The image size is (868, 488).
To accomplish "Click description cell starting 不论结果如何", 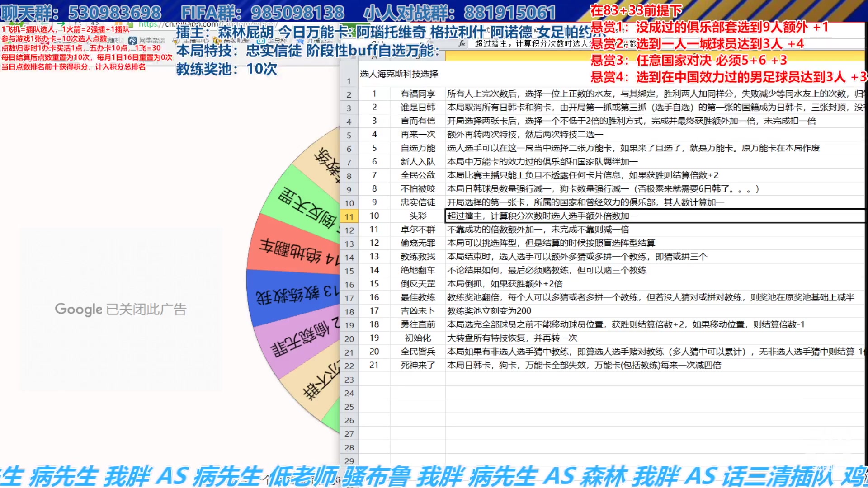I will point(654,270).
